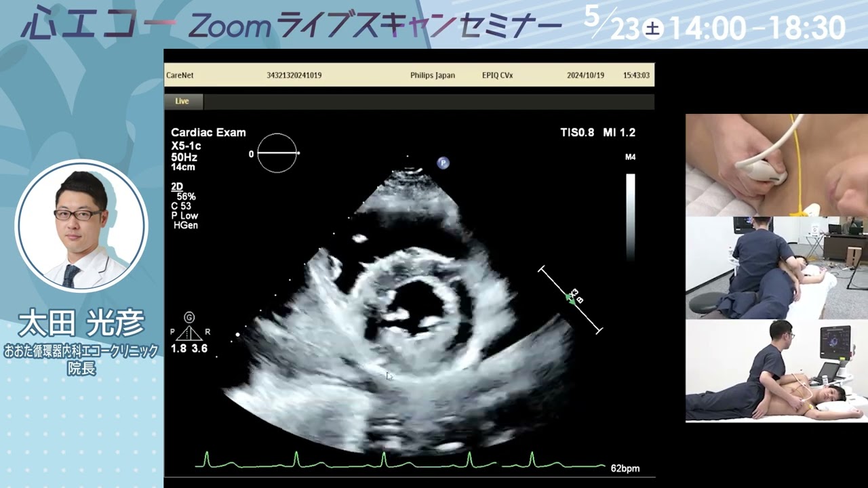This screenshot has height=488, width=868.
Task: Click the '2D' mode label
Action: 177,186
